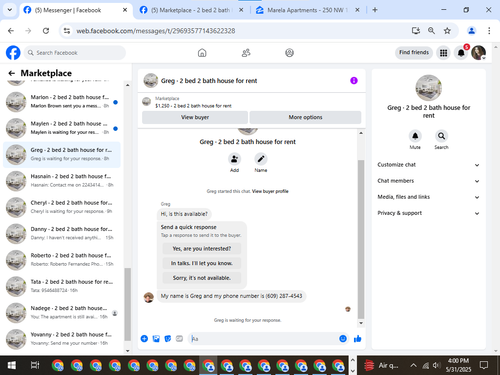Viewport: 500px width, 375px height.
Task: Choose a sticker icon in composer
Action: pos(168,339)
